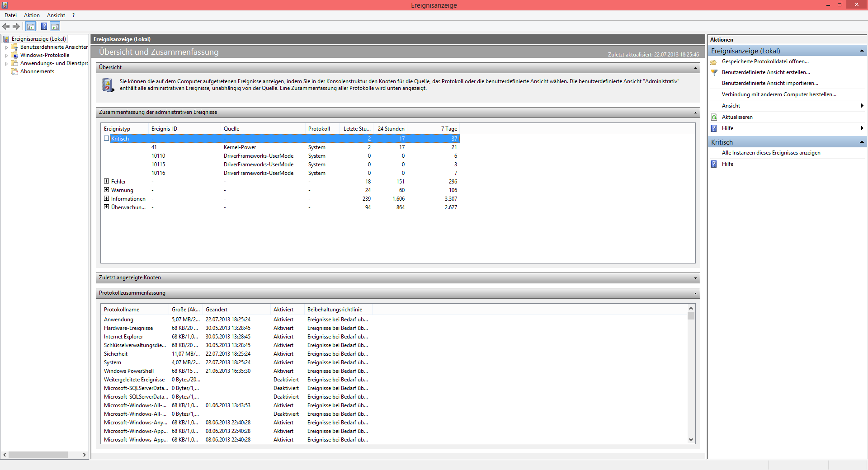This screenshot has width=868, height=470.
Task: Expand Windows-Protokolle tree node
Action: 6,55
